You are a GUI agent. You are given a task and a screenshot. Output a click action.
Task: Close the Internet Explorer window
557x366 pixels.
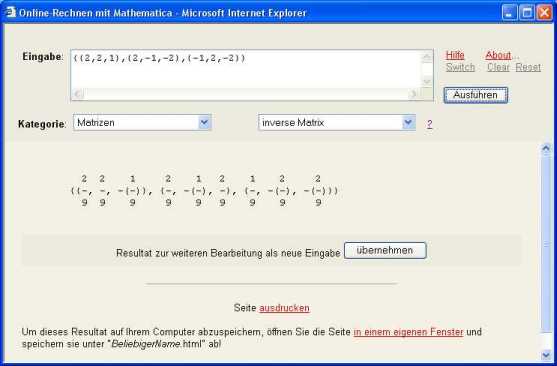coord(544,13)
